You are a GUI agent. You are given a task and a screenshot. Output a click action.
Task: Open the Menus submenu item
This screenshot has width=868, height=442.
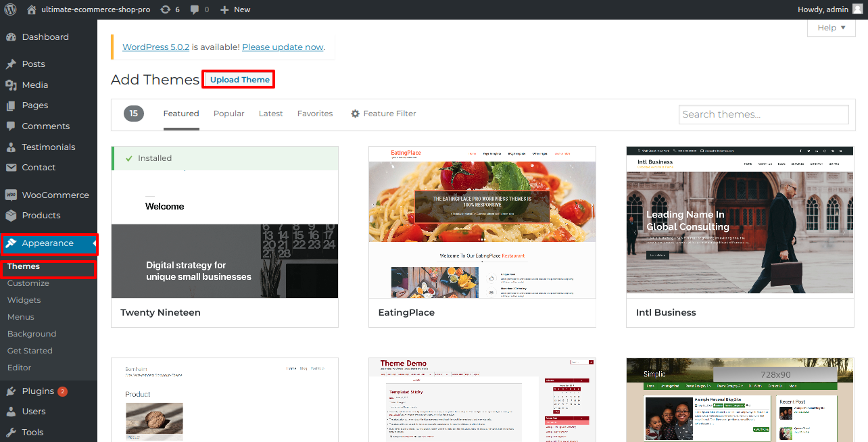[21, 317]
